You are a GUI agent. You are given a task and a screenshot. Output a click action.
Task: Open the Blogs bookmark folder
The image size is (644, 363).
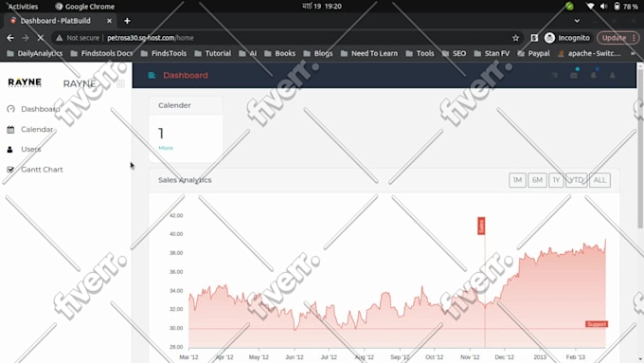[318, 53]
